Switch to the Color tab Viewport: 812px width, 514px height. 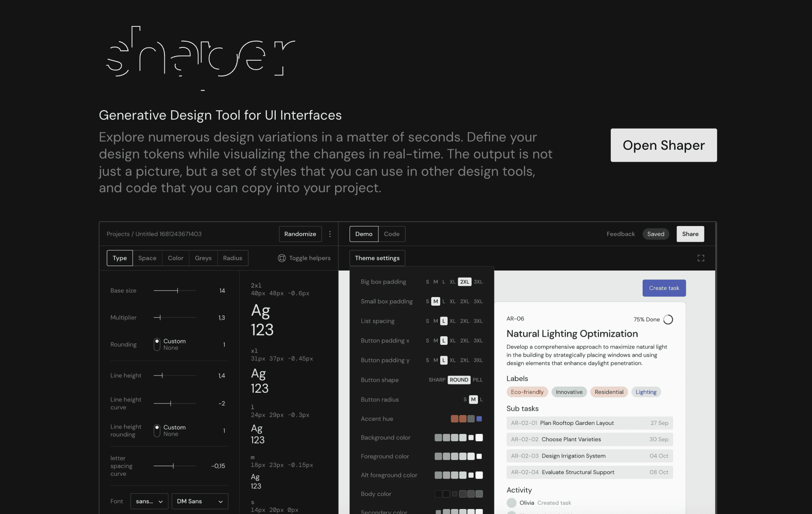click(176, 258)
